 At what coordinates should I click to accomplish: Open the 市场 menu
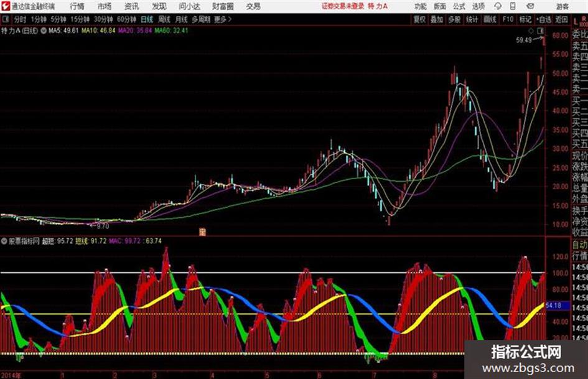[x=105, y=6]
